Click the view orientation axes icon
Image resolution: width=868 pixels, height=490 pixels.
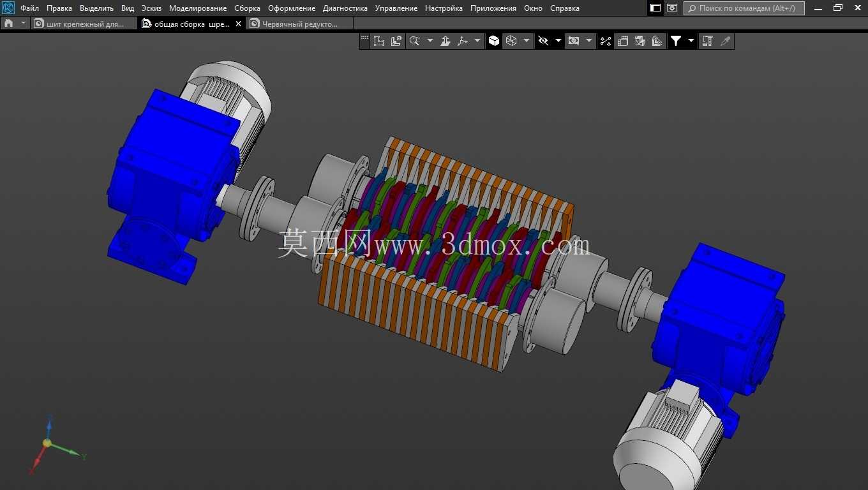(x=463, y=41)
